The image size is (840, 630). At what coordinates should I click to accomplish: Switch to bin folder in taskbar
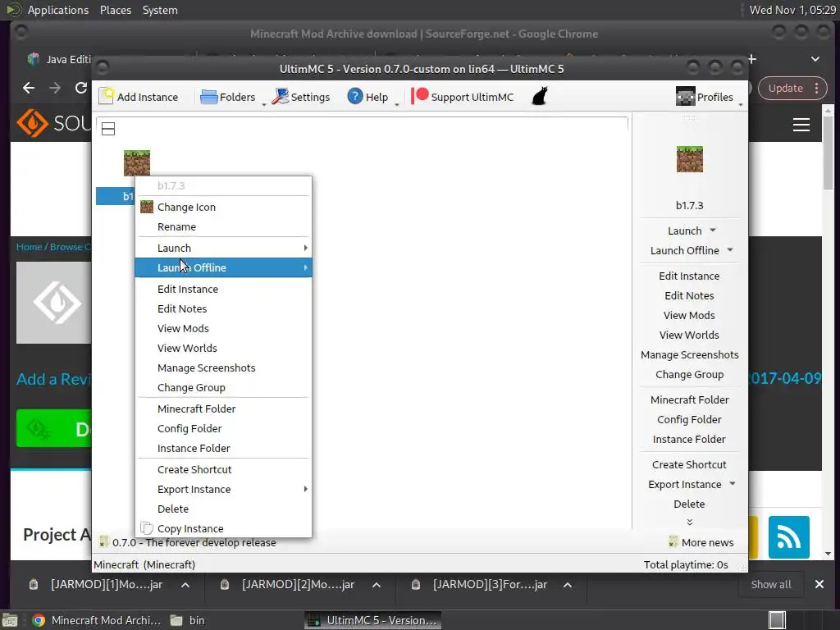[188, 620]
